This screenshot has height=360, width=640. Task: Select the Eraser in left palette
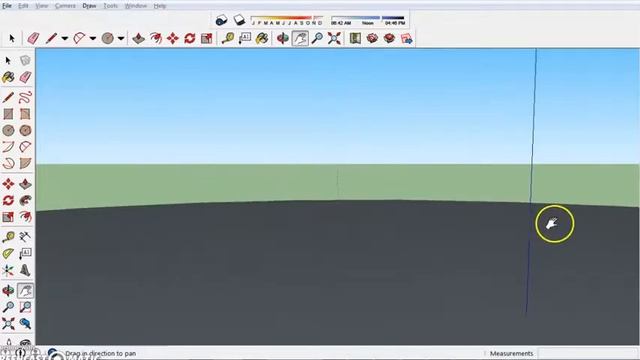[25, 77]
